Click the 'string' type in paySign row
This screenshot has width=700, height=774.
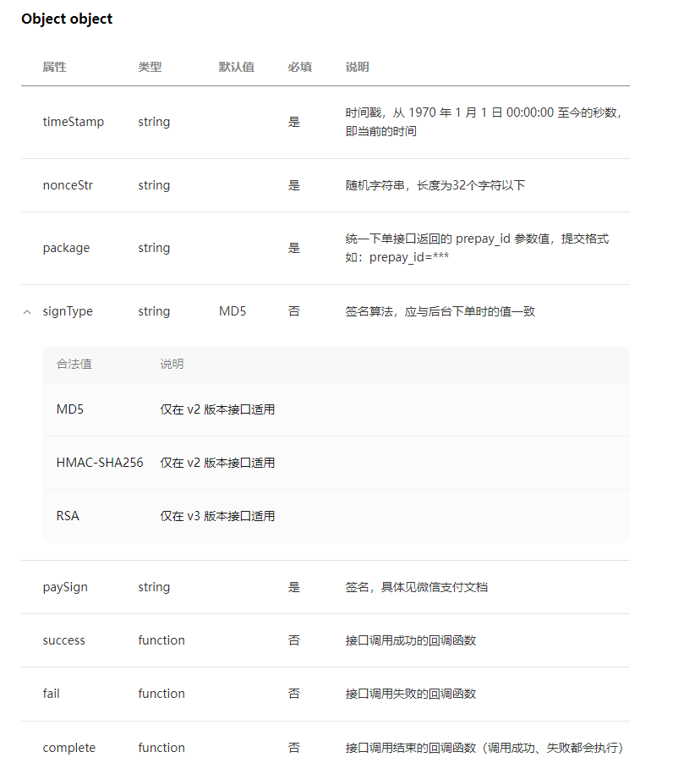pos(154,587)
